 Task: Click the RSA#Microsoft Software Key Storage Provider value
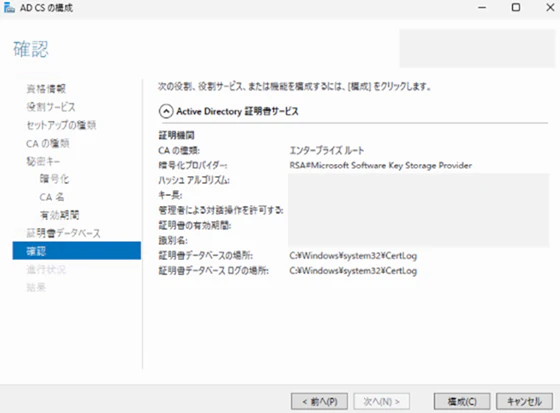pos(381,165)
